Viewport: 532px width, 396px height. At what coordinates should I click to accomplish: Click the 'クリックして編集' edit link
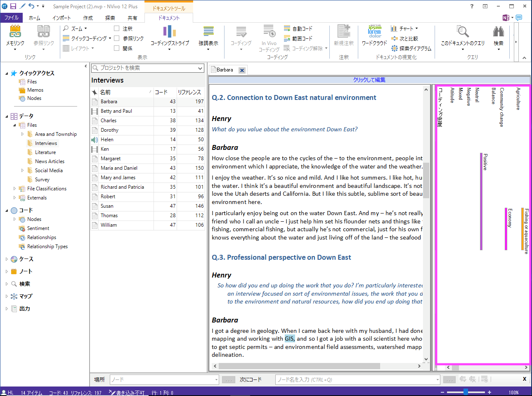pyautogui.click(x=369, y=80)
